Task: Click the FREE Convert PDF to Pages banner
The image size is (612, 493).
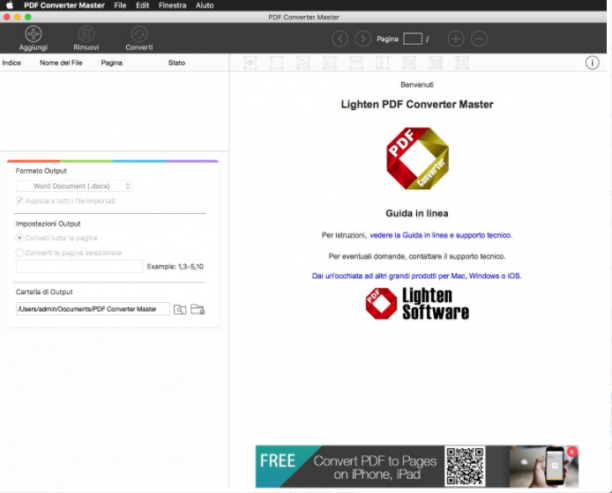Action: click(x=417, y=466)
